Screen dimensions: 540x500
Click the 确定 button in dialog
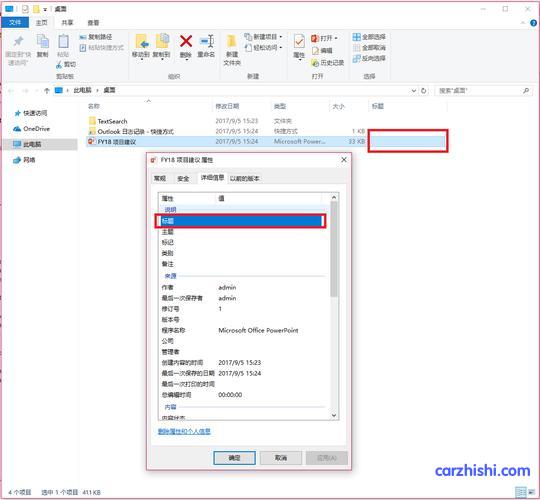pyautogui.click(x=234, y=458)
